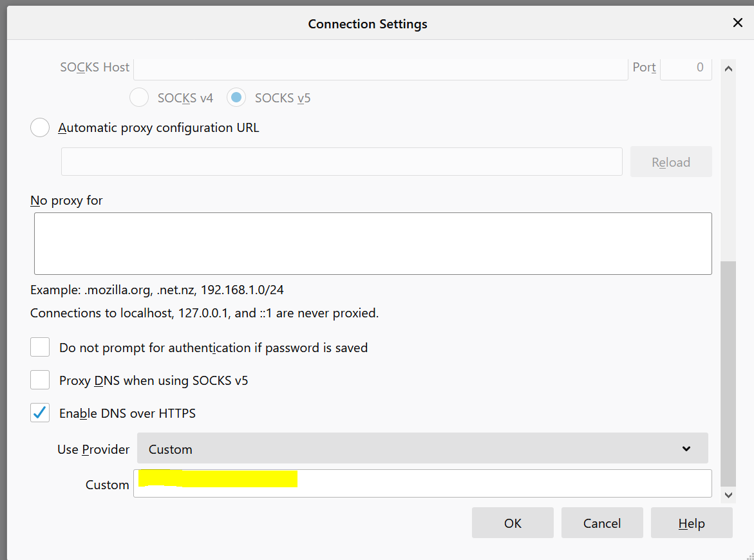Click the automatic proxy URL text field
754x560 pixels.
(341, 162)
